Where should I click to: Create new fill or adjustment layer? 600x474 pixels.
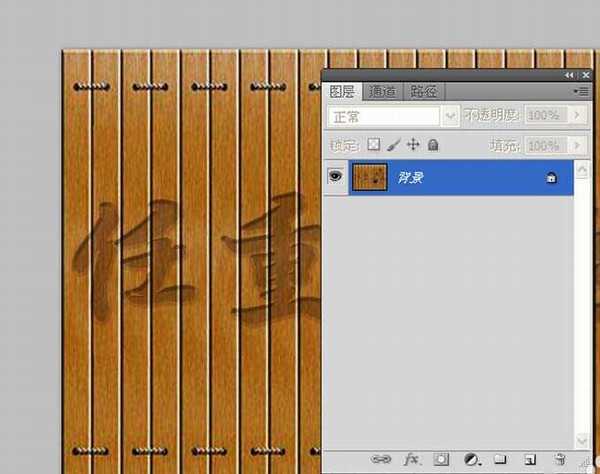click(x=470, y=459)
